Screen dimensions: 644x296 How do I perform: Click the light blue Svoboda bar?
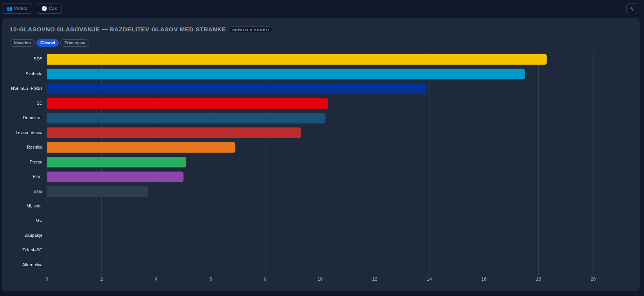[286, 74]
